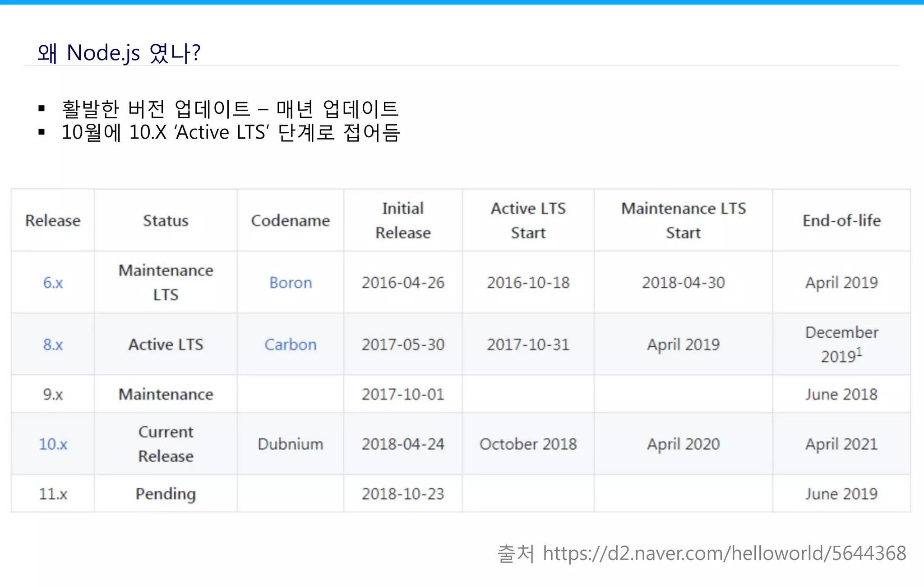Select the 'April 2021' end-of-life cell
The image size is (924, 587).
[841, 444]
